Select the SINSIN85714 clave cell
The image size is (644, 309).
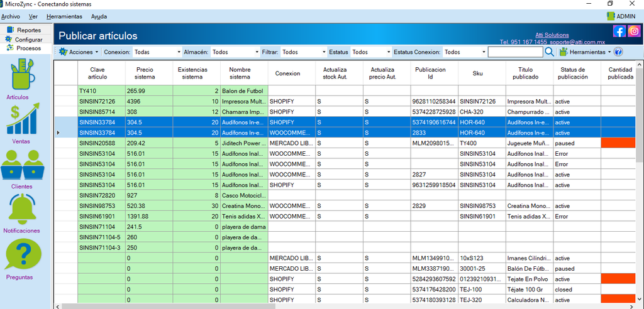click(x=101, y=112)
